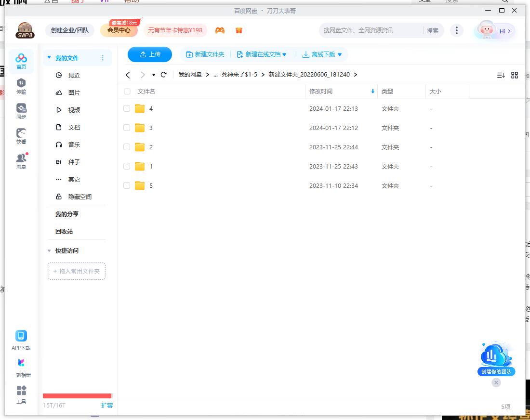Viewport: 530px width, 420px height.
Task: Open folder 4 via its folder icon
Action: (x=140, y=108)
